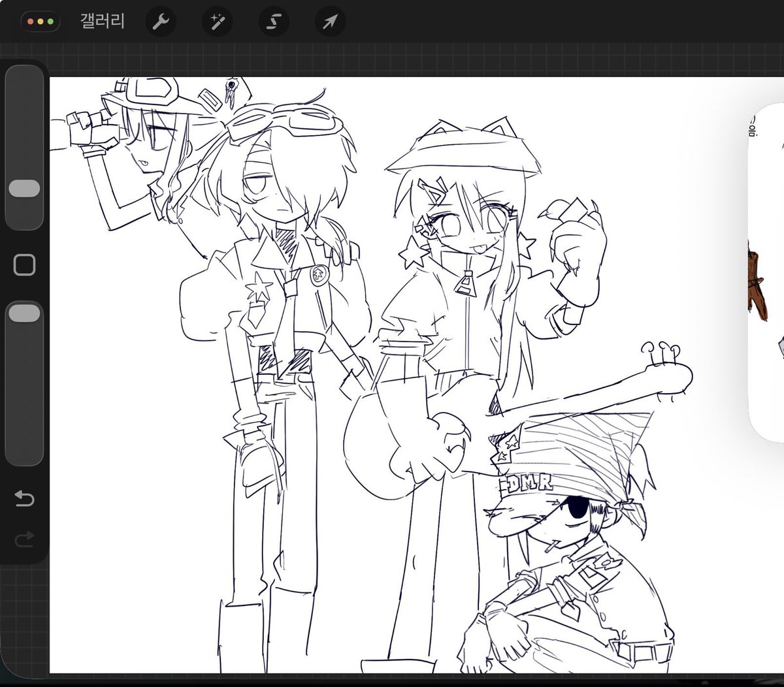Open the Adjustments magic wand menu
Viewport: 784px width, 687px height.
216,22
